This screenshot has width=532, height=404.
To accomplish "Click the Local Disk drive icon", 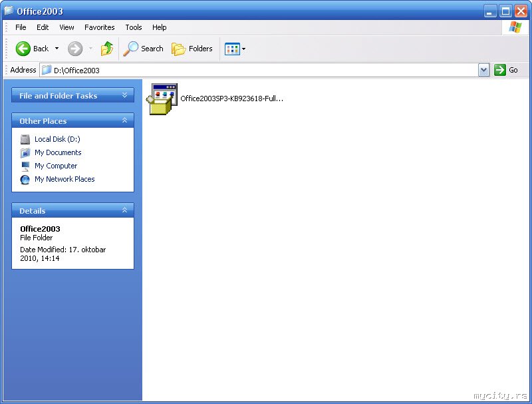I will click(x=25, y=139).
